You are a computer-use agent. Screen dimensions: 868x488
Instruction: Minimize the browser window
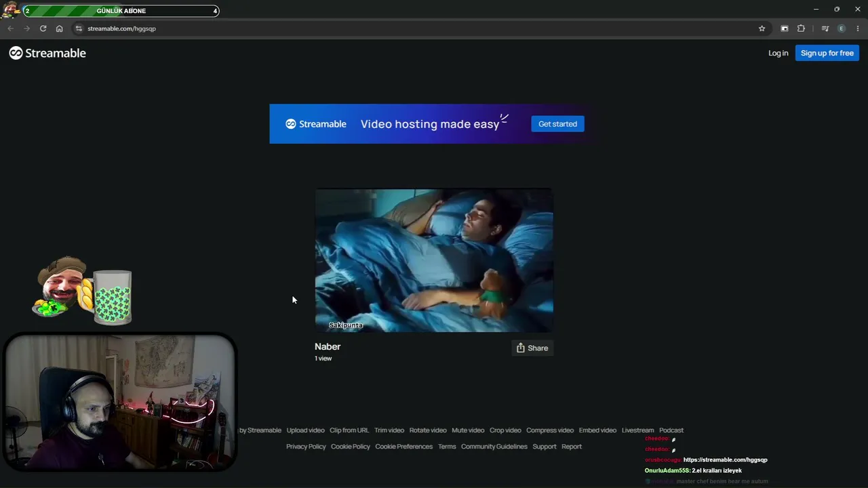(x=816, y=9)
